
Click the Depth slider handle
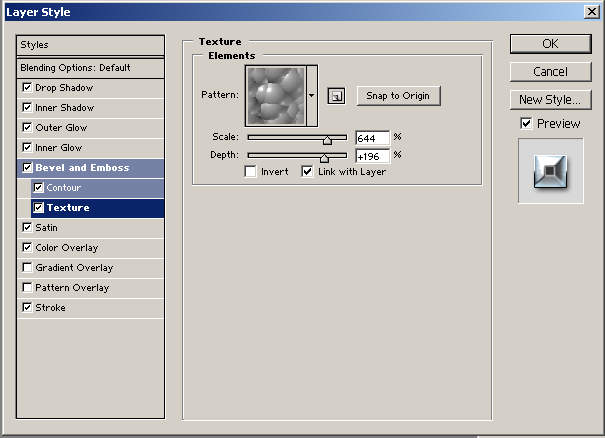(x=324, y=158)
